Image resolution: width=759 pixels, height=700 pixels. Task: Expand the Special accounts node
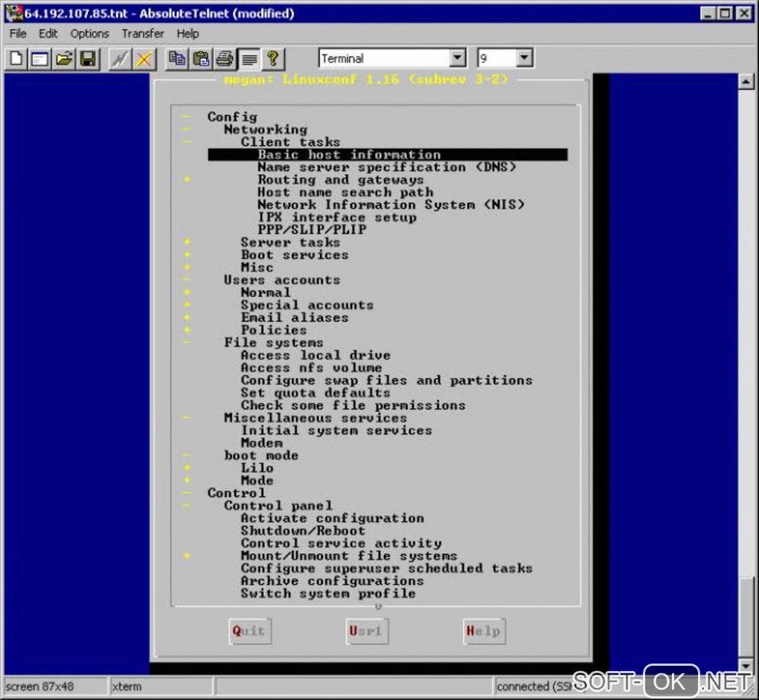187,305
